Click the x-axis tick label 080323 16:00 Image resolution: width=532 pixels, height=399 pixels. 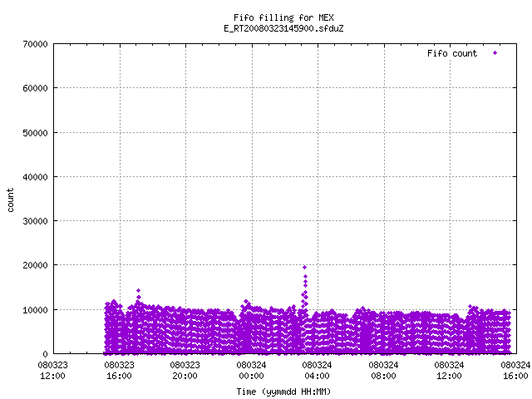click(119, 371)
